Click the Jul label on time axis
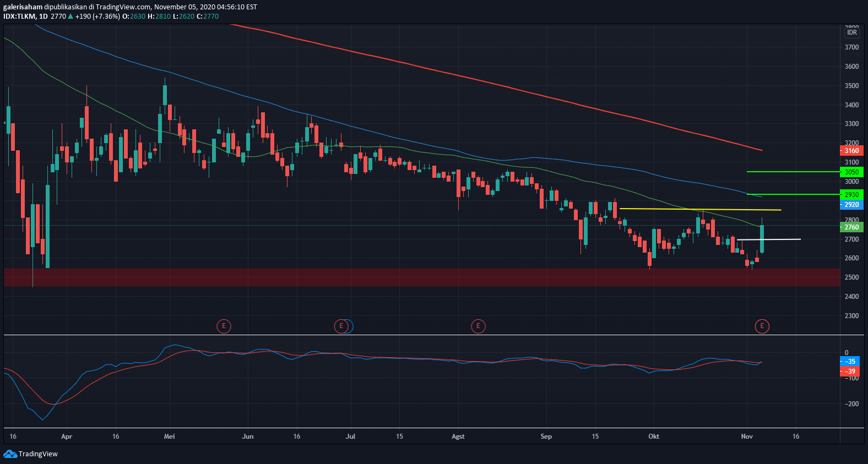This screenshot has width=868, height=464. (350, 436)
